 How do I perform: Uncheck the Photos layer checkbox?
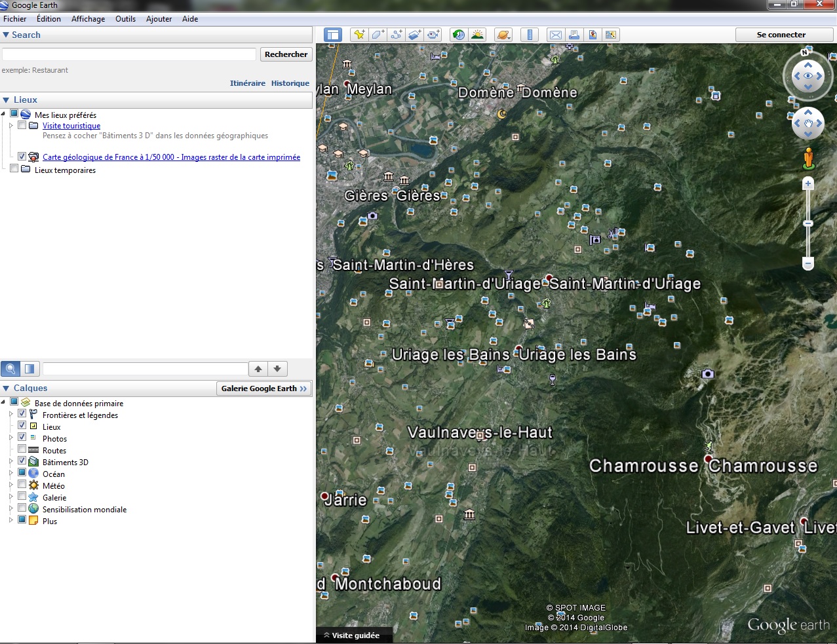(22, 438)
